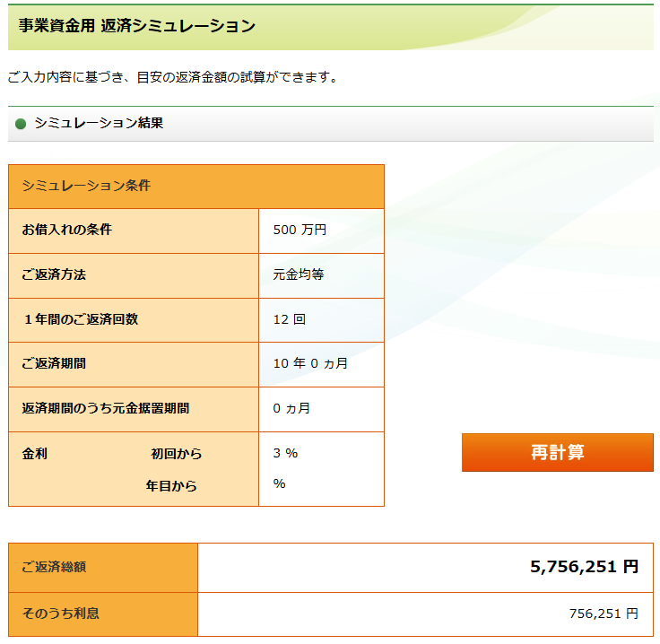Select the ご返済方法 row label

coord(54,274)
